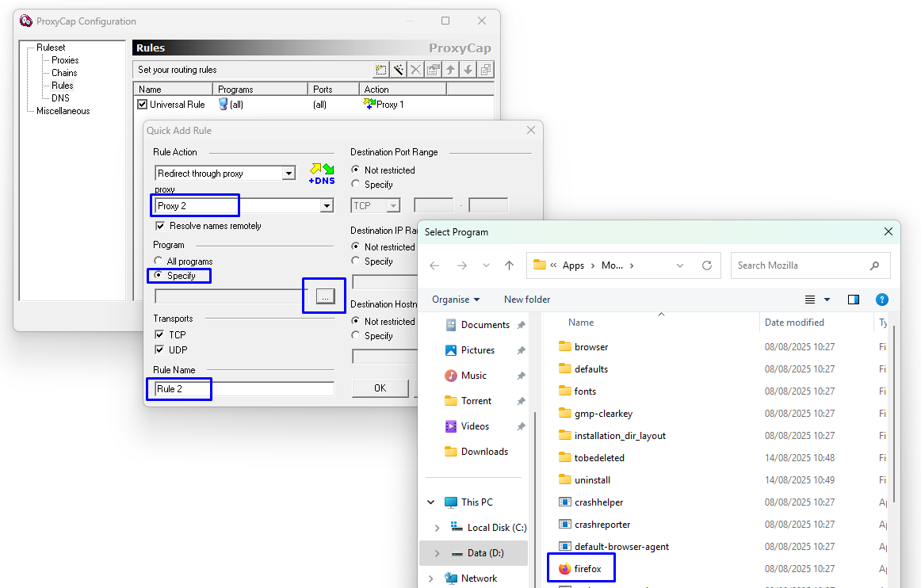Uncheck Resolve names remotely
The height and width of the screenshot is (588, 921).
(160, 226)
